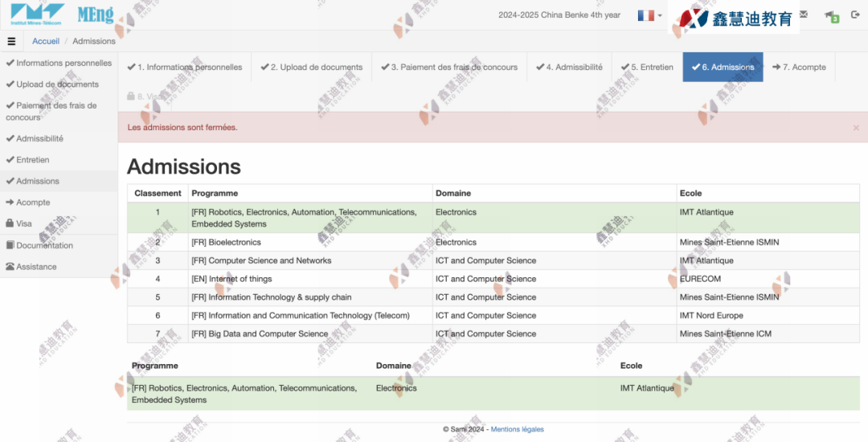Open the French flag language dropdown
868x442 pixels.
[x=649, y=15]
